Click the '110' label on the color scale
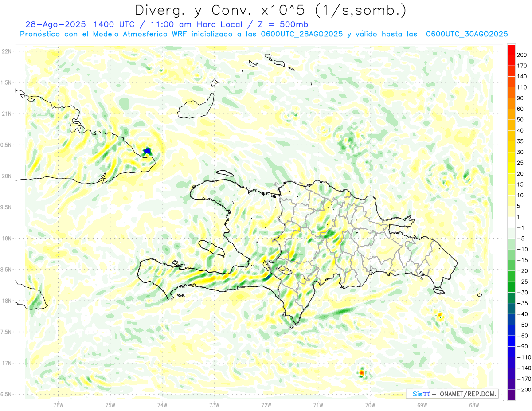Image resolution: width=532 pixels, height=411 pixels. 522,87
